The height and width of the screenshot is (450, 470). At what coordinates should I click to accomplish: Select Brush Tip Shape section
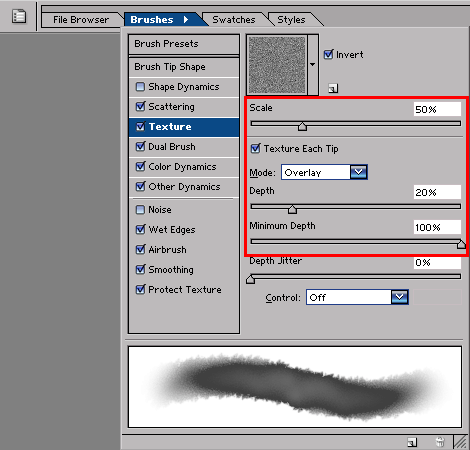tap(184, 67)
